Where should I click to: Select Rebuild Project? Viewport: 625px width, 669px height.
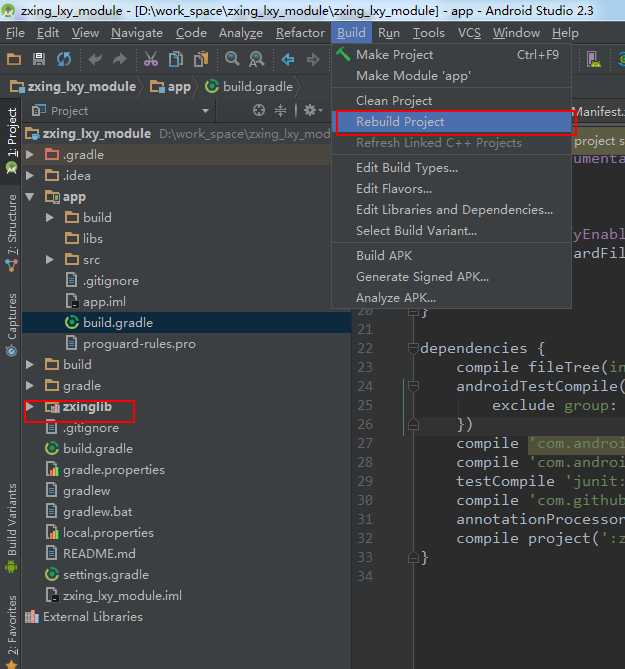pos(451,122)
